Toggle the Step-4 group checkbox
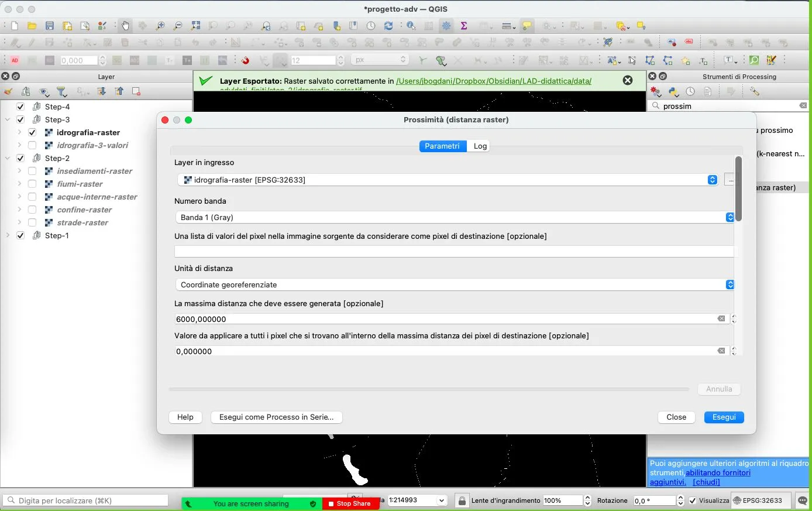 coord(20,107)
